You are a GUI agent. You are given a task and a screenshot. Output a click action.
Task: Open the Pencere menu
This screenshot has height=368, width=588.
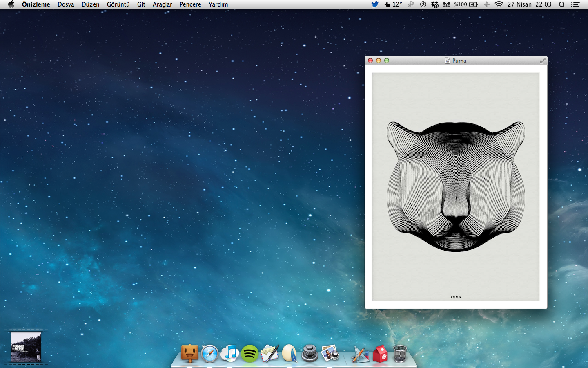pyautogui.click(x=190, y=4)
